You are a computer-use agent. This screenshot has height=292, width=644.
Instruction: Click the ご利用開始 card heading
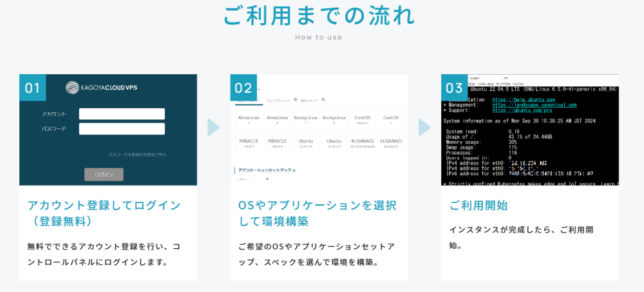tap(478, 206)
